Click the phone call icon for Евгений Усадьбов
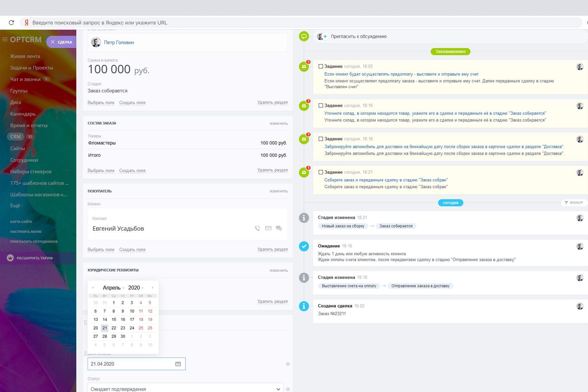The image size is (588, 392). 257,228
